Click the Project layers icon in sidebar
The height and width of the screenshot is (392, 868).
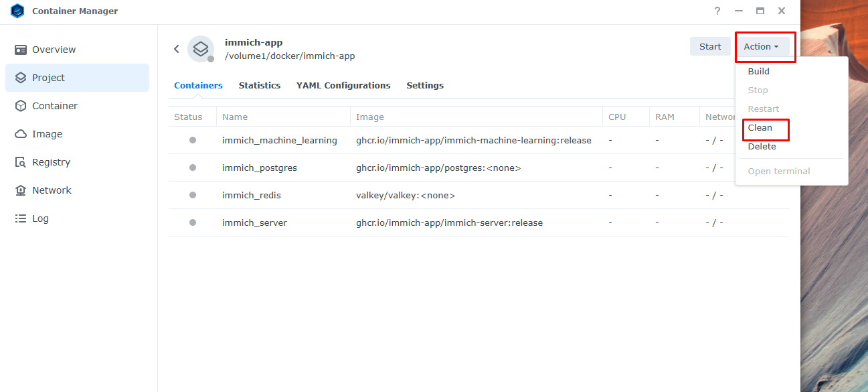click(x=21, y=78)
